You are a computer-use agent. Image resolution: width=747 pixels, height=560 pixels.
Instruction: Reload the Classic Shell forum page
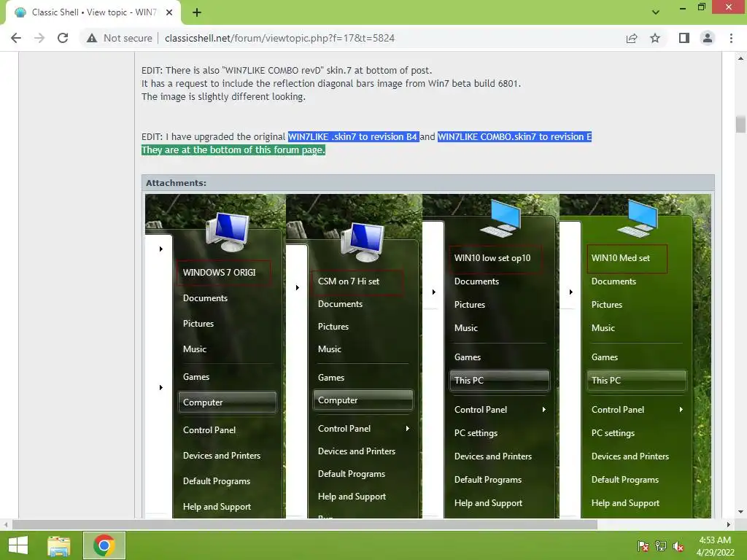[63, 38]
